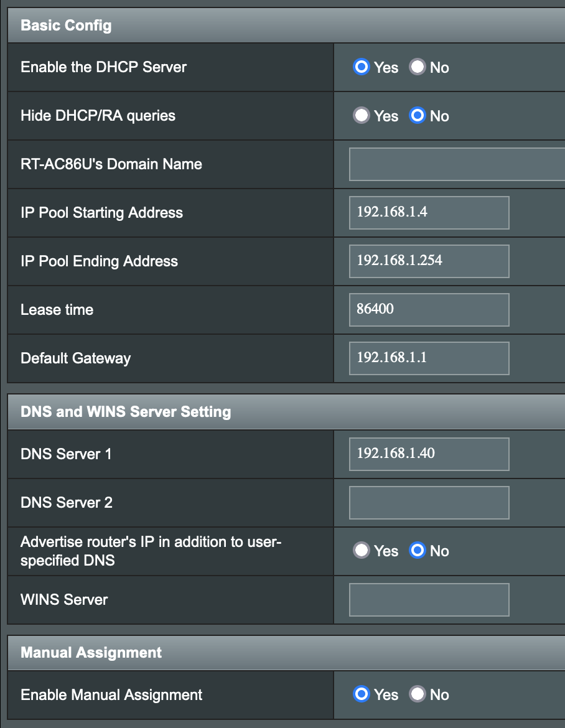The image size is (565, 728).
Task: Enable advertising router's IP with Yes
Action: coord(362,551)
